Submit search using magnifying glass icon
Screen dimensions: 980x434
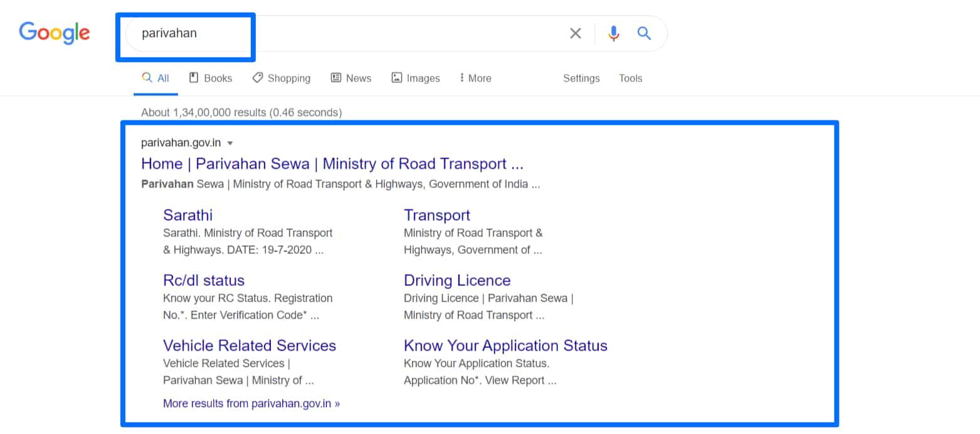[644, 33]
